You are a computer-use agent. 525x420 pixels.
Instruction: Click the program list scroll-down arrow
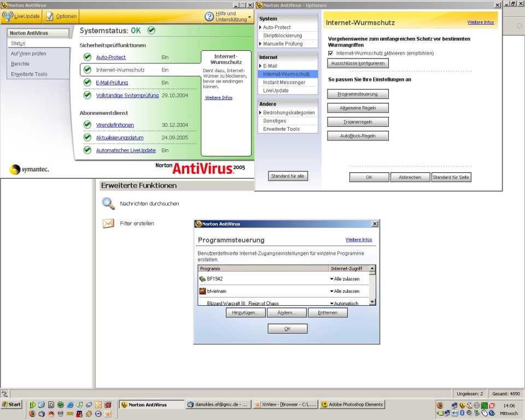tap(372, 302)
